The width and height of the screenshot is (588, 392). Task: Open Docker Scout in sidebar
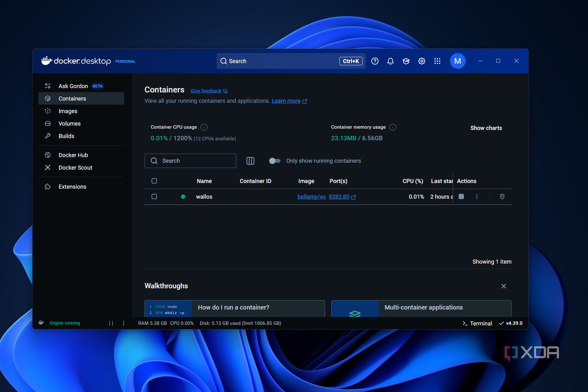(x=81, y=168)
